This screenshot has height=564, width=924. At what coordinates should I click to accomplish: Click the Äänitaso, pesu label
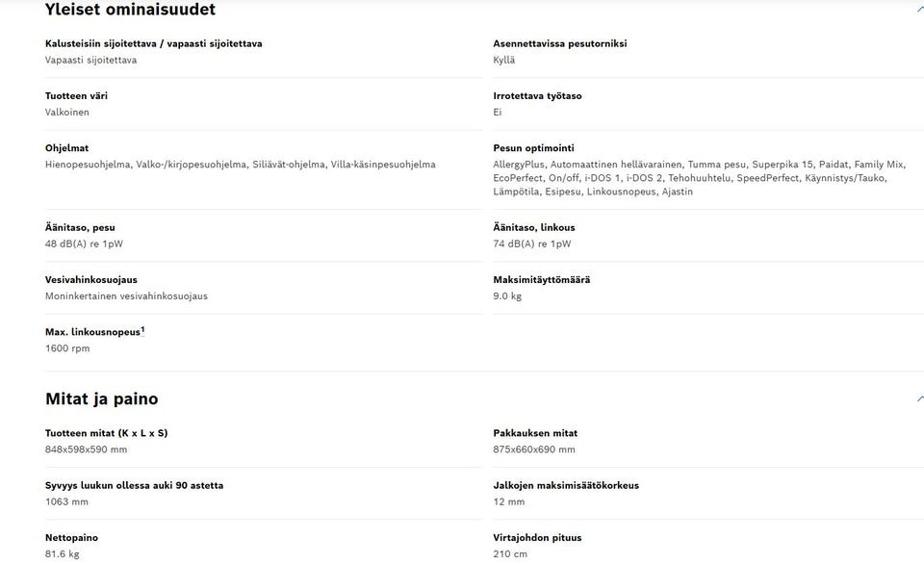(x=80, y=227)
